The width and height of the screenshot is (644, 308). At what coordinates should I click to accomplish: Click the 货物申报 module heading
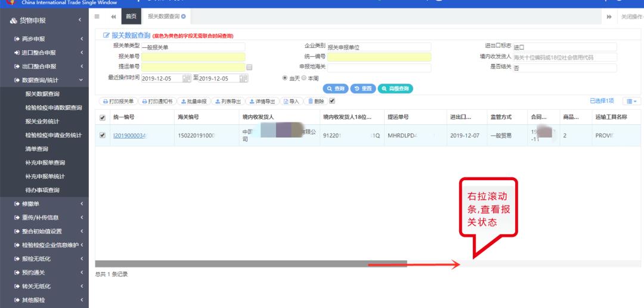coord(33,20)
